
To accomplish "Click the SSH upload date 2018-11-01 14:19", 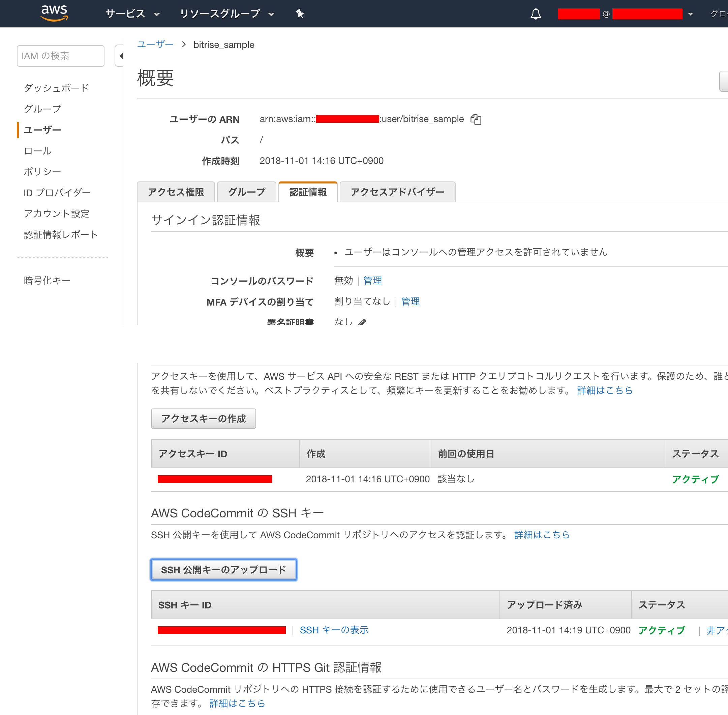I will tap(568, 630).
